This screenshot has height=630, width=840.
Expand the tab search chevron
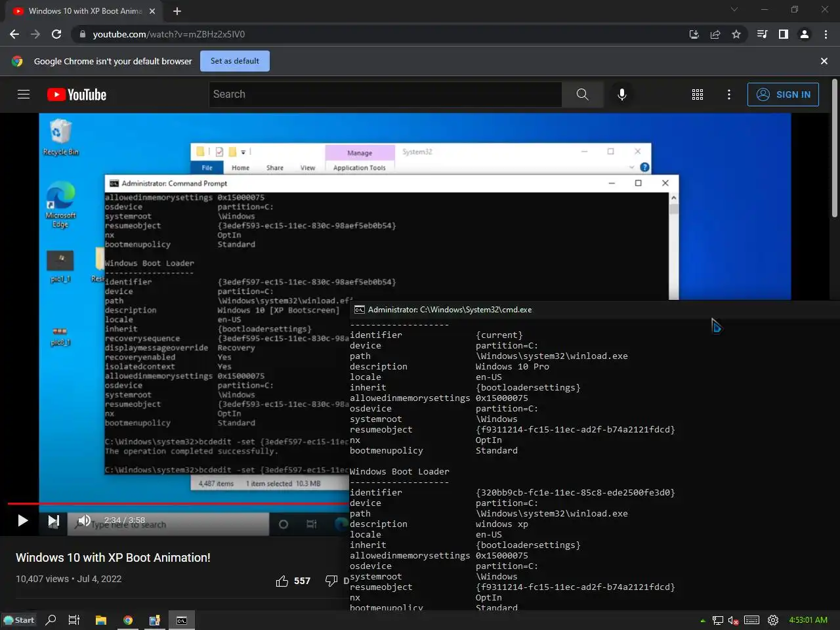coord(734,10)
